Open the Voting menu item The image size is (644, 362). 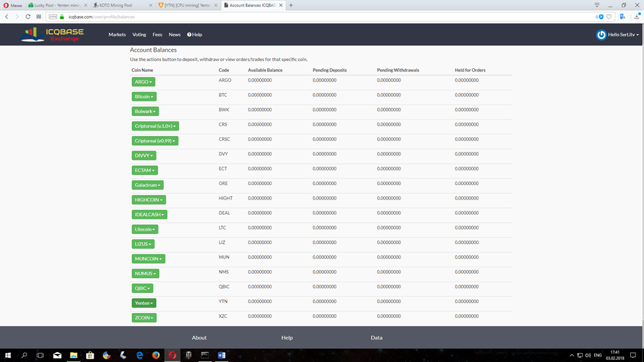point(139,35)
